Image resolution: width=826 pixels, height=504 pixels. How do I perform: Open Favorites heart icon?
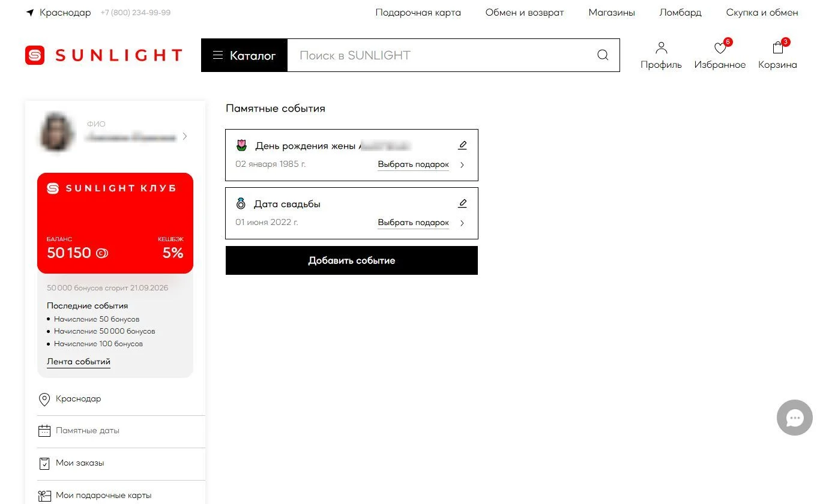(720, 49)
